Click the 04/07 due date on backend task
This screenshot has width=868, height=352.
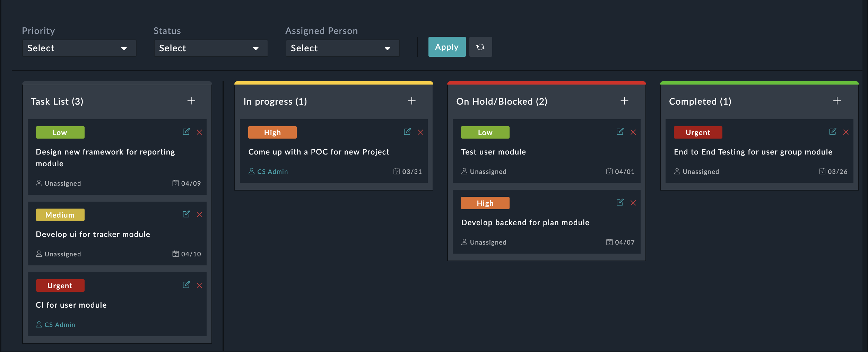click(624, 242)
